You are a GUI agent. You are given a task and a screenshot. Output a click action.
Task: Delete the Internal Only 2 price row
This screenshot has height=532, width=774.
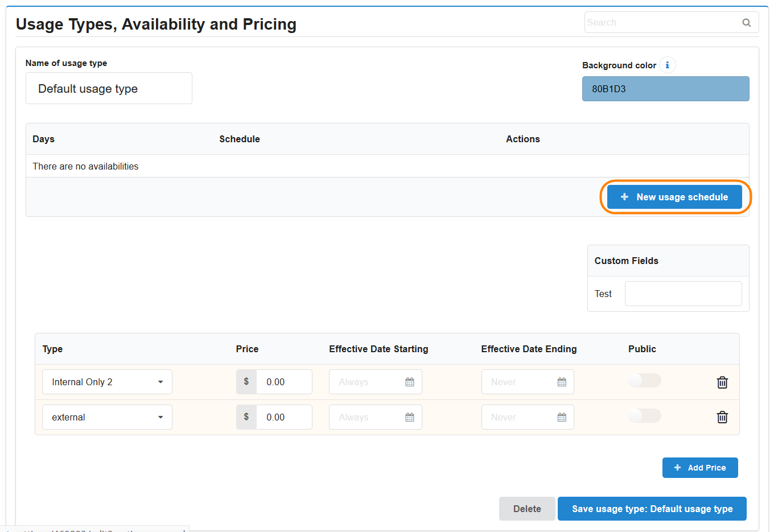(722, 382)
